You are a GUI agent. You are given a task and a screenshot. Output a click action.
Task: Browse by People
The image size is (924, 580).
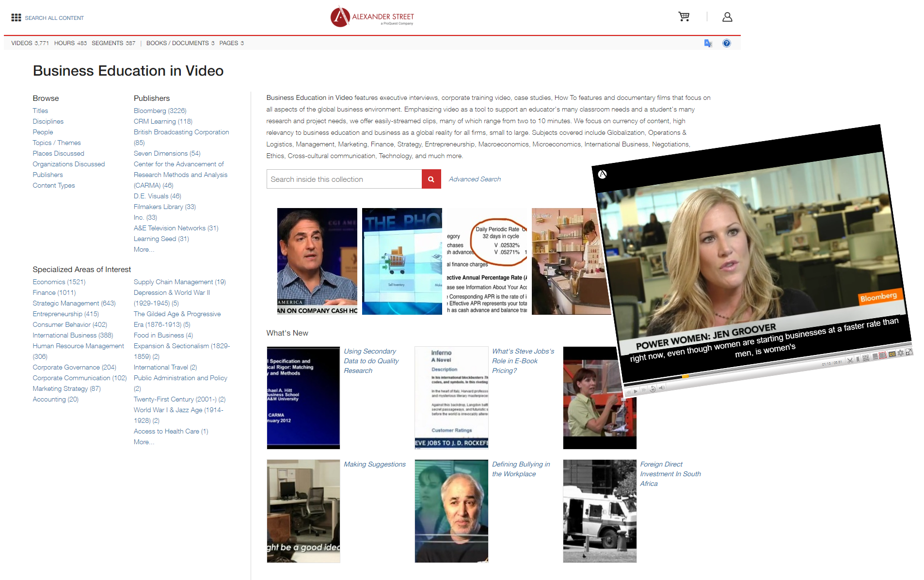click(x=43, y=132)
